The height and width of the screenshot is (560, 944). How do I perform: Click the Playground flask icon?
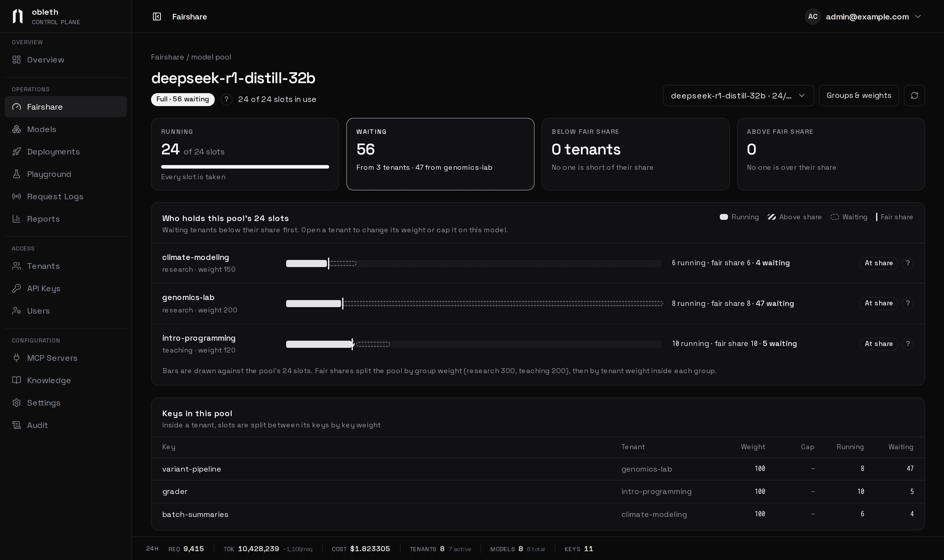pyautogui.click(x=16, y=174)
